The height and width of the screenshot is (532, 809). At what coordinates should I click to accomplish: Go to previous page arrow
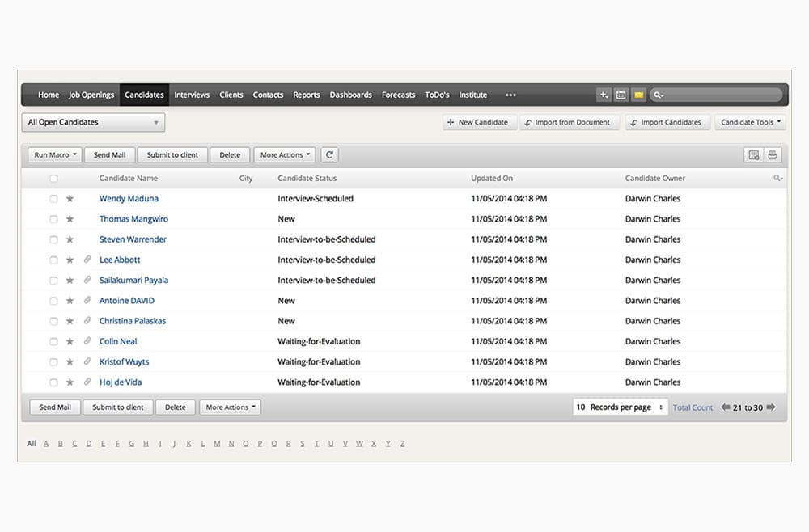pyautogui.click(x=726, y=407)
